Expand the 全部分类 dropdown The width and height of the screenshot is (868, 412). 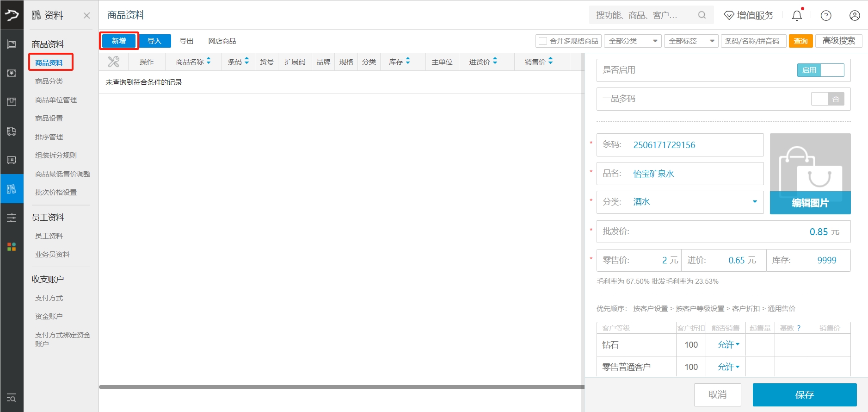pyautogui.click(x=634, y=41)
